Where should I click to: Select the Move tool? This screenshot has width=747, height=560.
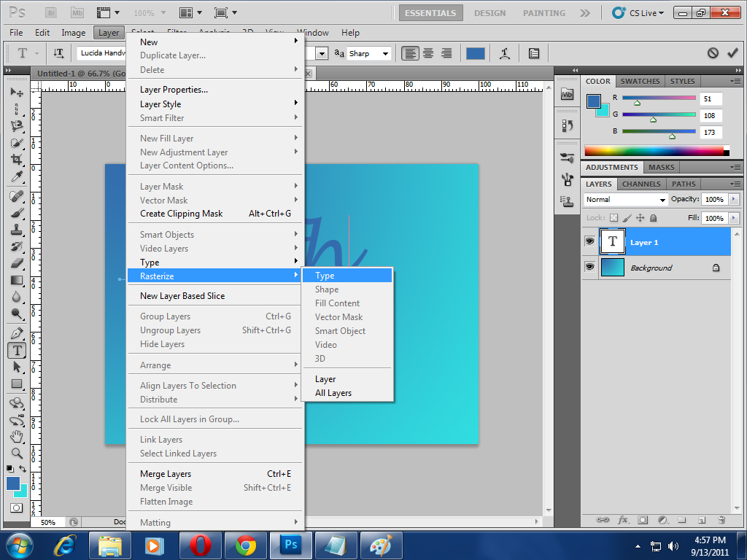click(x=18, y=92)
